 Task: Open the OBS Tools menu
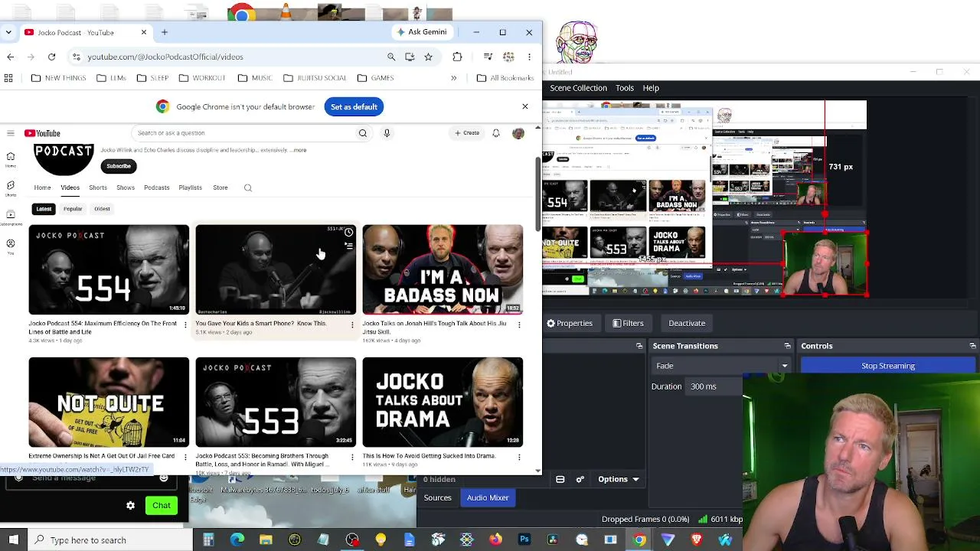[x=625, y=88]
